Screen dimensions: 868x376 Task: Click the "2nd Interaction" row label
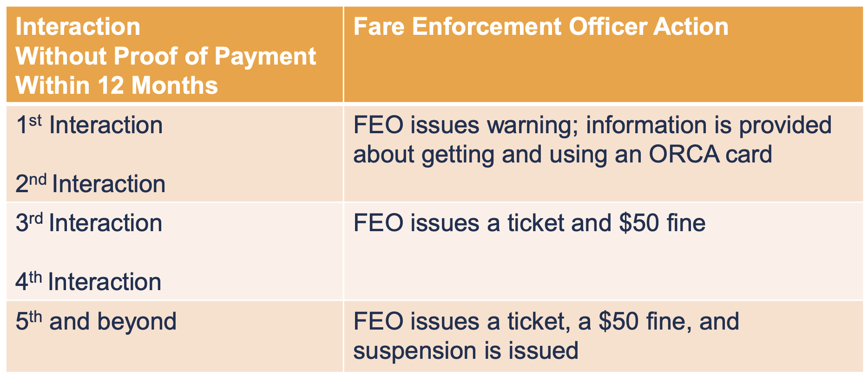(90, 184)
